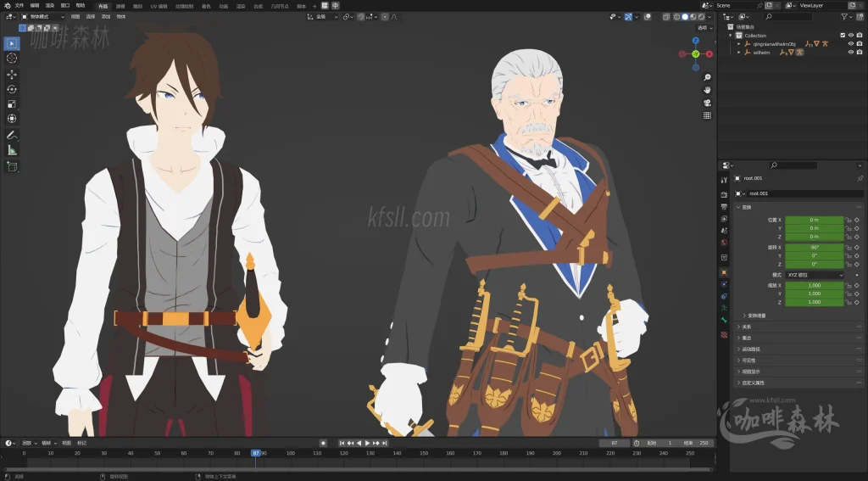The width and height of the screenshot is (868, 481).
Task: Open shading options dropdown arrow
Action: coord(709,17)
